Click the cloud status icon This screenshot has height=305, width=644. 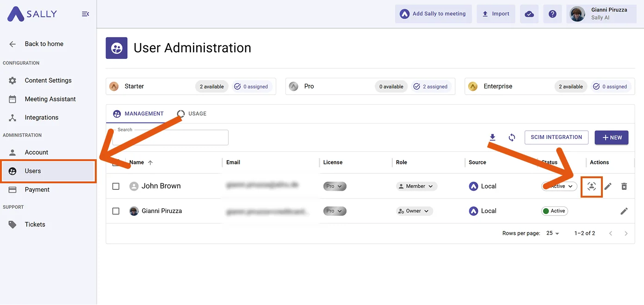point(529,14)
